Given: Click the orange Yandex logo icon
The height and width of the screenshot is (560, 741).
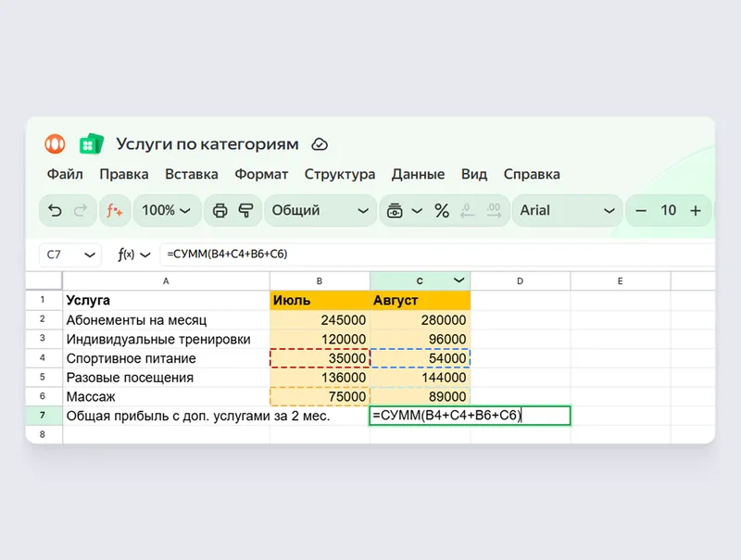Looking at the screenshot, I should tap(55, 143).
